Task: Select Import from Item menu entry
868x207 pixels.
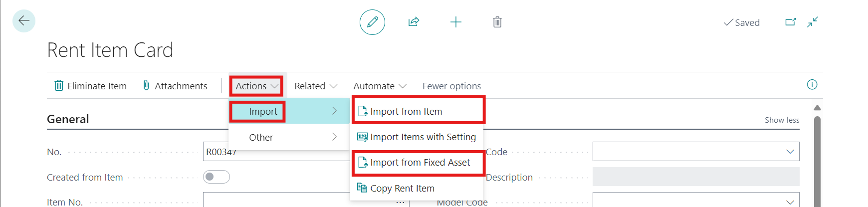Action: [406, 111]
